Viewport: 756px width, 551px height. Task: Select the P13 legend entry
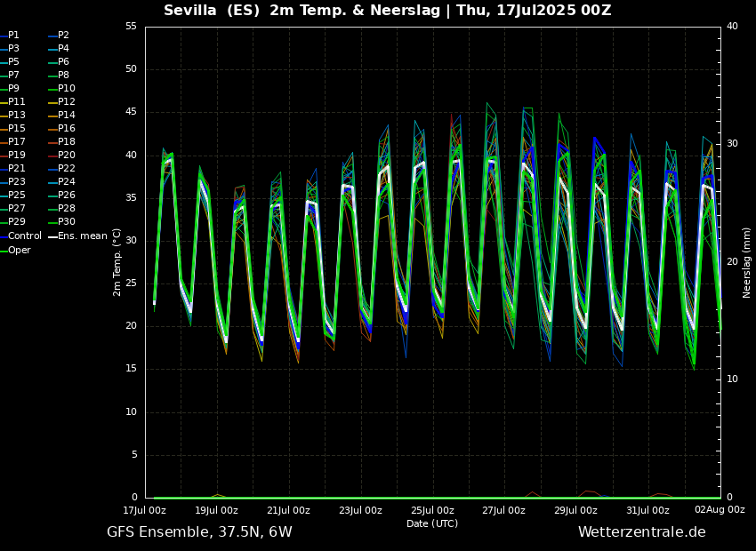pyautogui.click(x=16, y=116)
